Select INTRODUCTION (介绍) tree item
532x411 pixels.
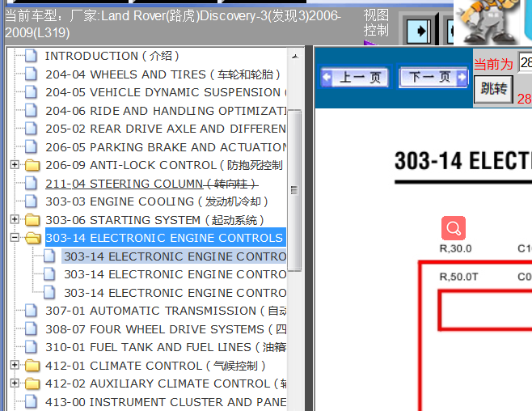click(112, 56)
